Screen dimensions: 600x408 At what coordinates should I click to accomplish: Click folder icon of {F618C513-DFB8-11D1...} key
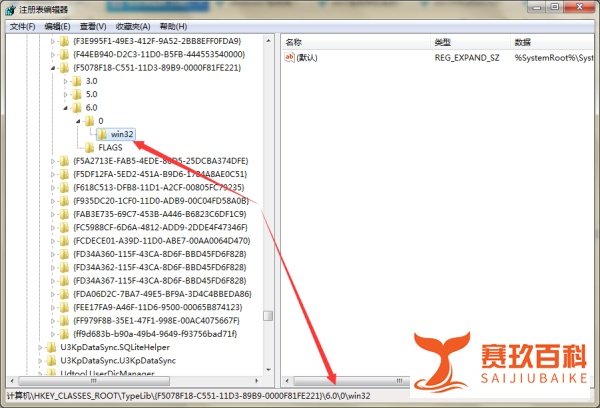64,188
